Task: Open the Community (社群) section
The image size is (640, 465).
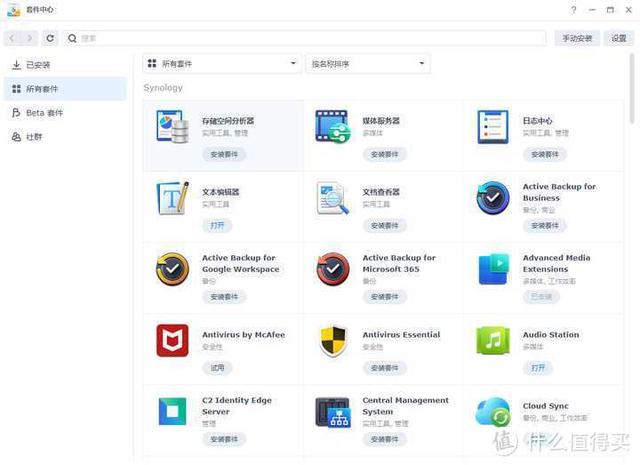Action: click(65, 137)
